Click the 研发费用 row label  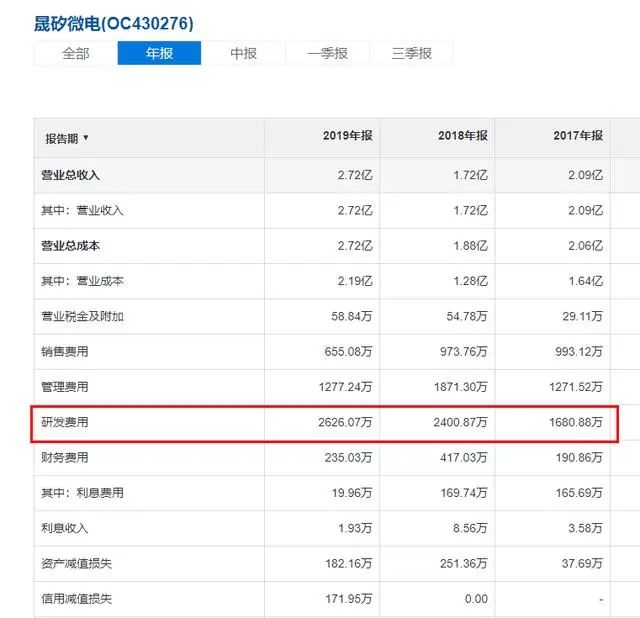64,422
